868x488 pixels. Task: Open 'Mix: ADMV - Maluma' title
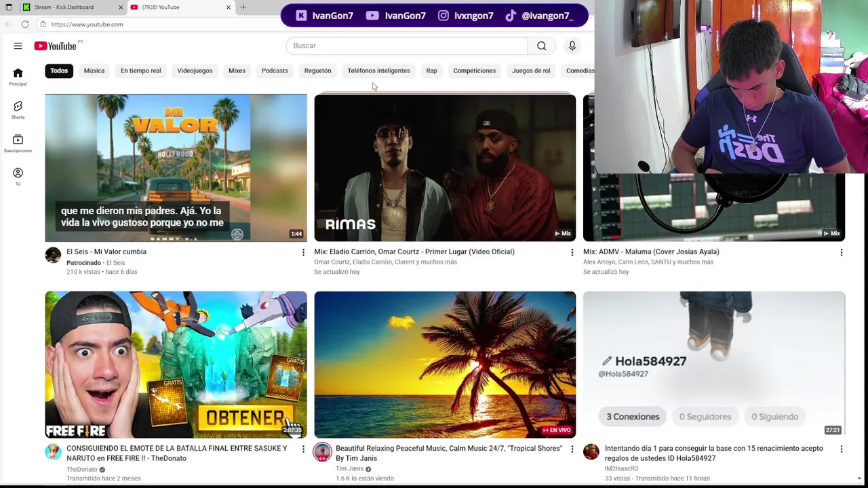point(651,251)
